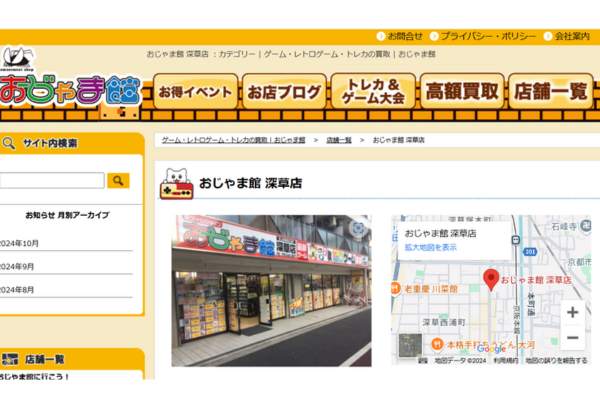Viewport: 600px width, 400px height.
Task: Click the 石峰寺 temple marker on the map
Action: click(x=586, y=225)
